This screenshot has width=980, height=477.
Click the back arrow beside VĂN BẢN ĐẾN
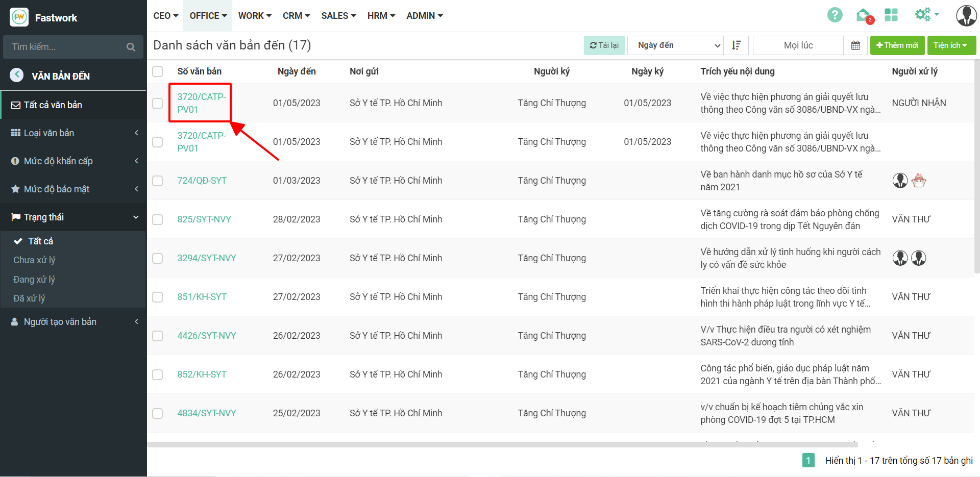(17, 76)
